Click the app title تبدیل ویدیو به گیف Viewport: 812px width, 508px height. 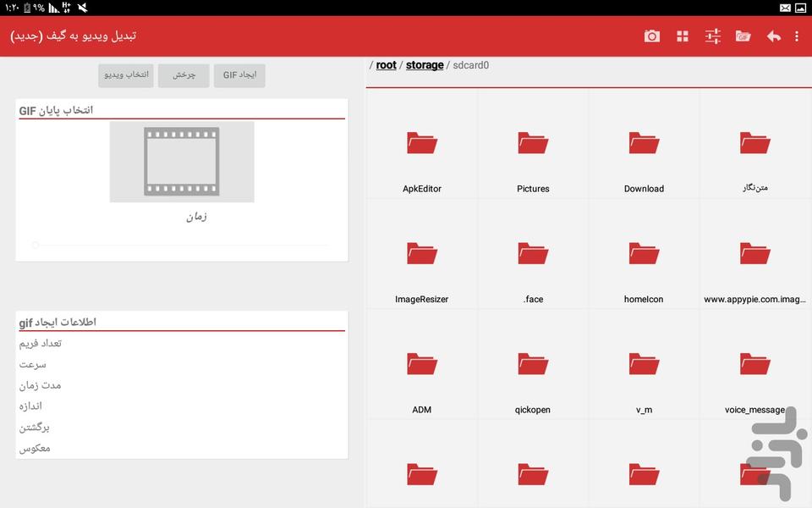coord(73,36)
